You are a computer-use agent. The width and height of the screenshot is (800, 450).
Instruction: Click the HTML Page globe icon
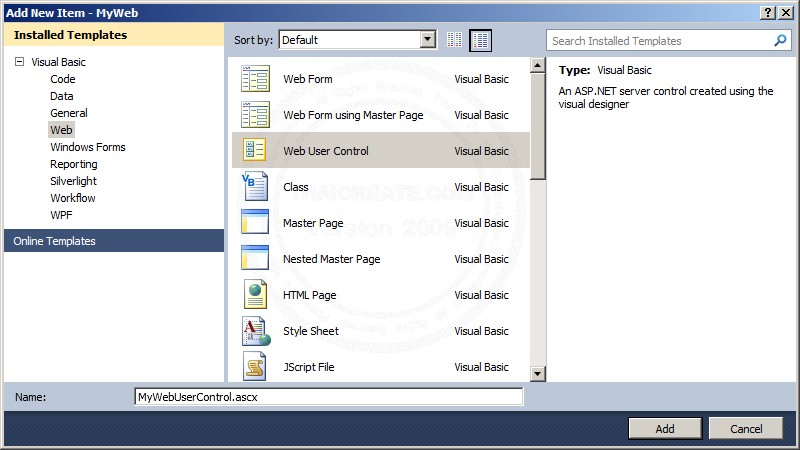pos(255,294)
